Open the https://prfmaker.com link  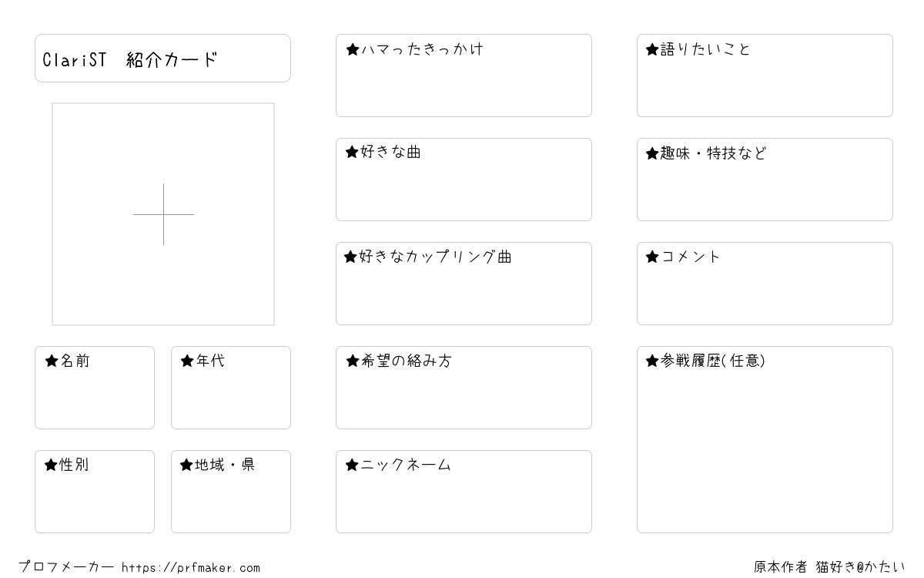[191, 568]
